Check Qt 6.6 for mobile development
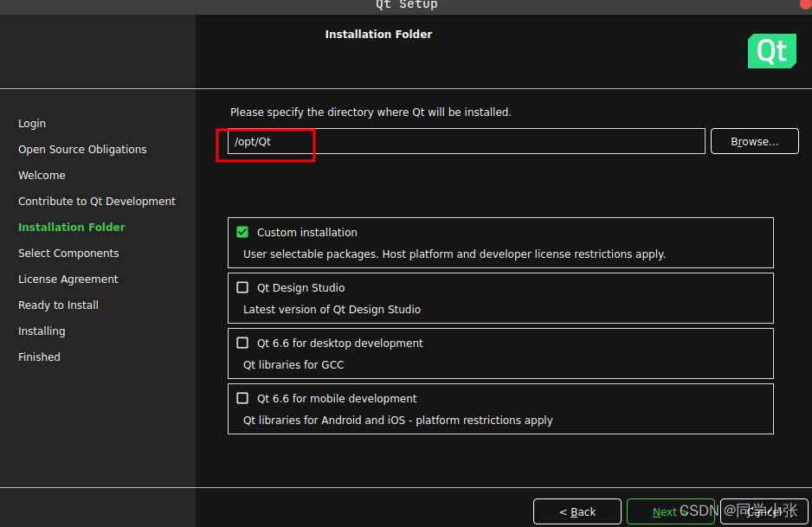The height and width of the screenshot is (527, 812). 242,398
